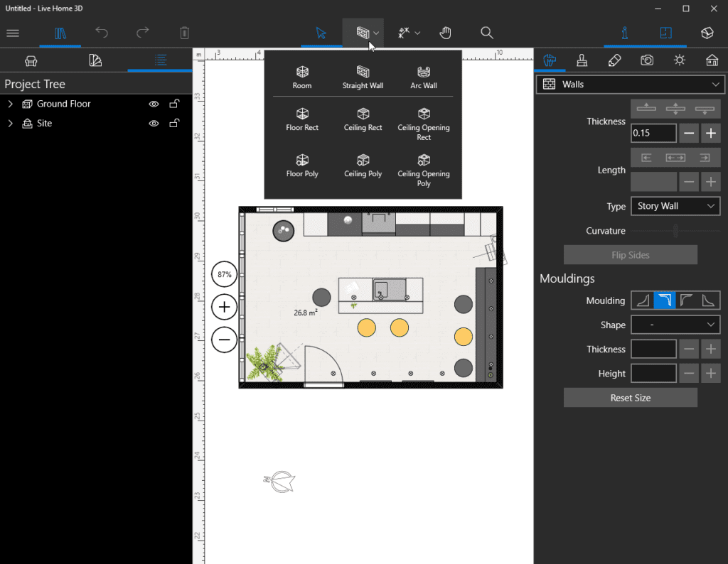Activate the wall building tool icon

(x=363, y=33)
